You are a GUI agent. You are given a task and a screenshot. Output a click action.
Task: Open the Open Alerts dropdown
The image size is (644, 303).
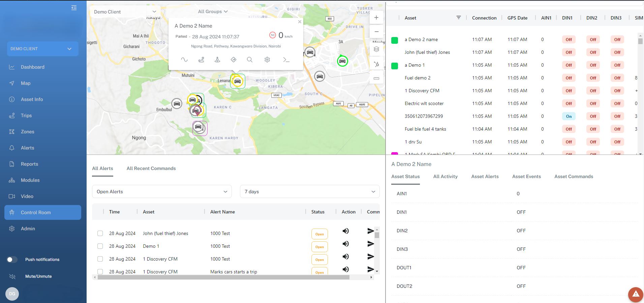click(162, 192)
